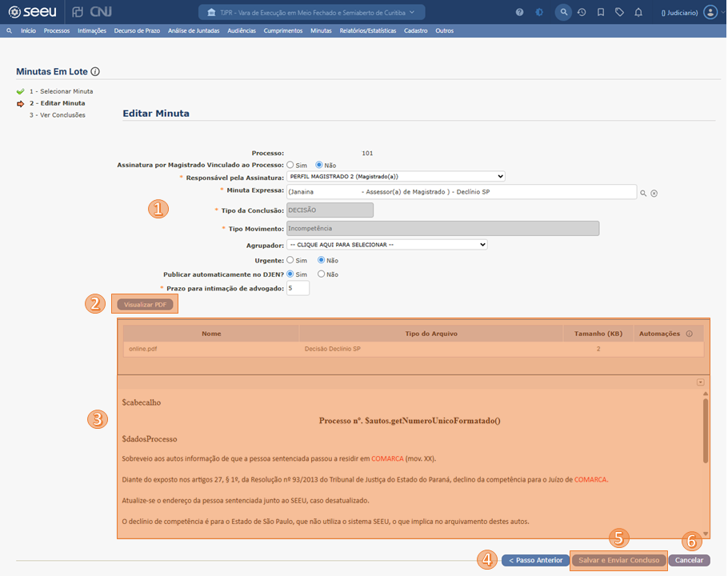Toggle the theme contrast icon
The width and height of the screenshot is (728, 576).
click(540, 13)
